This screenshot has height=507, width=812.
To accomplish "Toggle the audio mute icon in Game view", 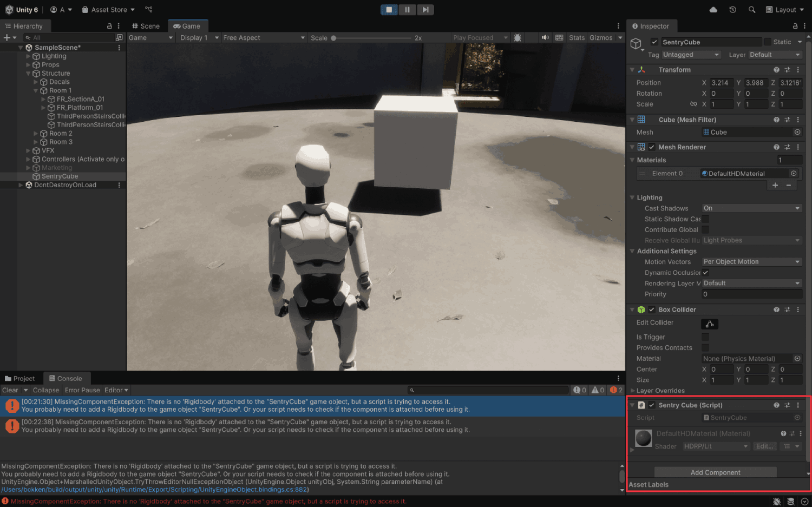I will point(545,37).
